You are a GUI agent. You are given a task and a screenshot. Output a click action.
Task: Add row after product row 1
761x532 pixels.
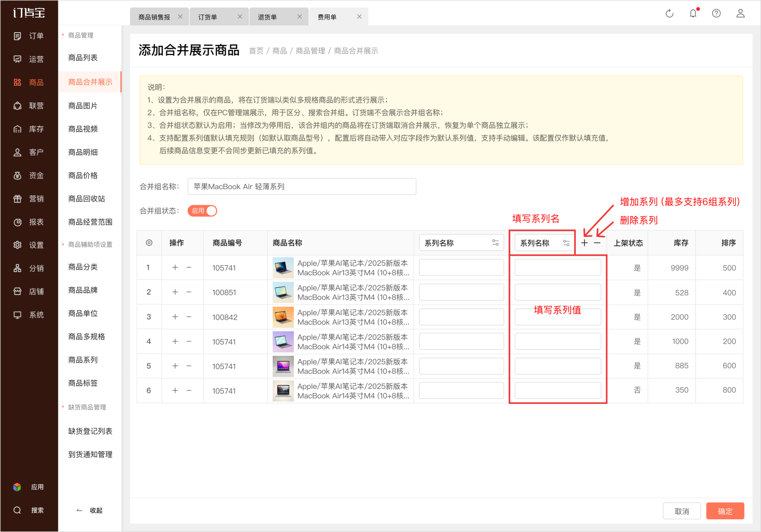175,268
